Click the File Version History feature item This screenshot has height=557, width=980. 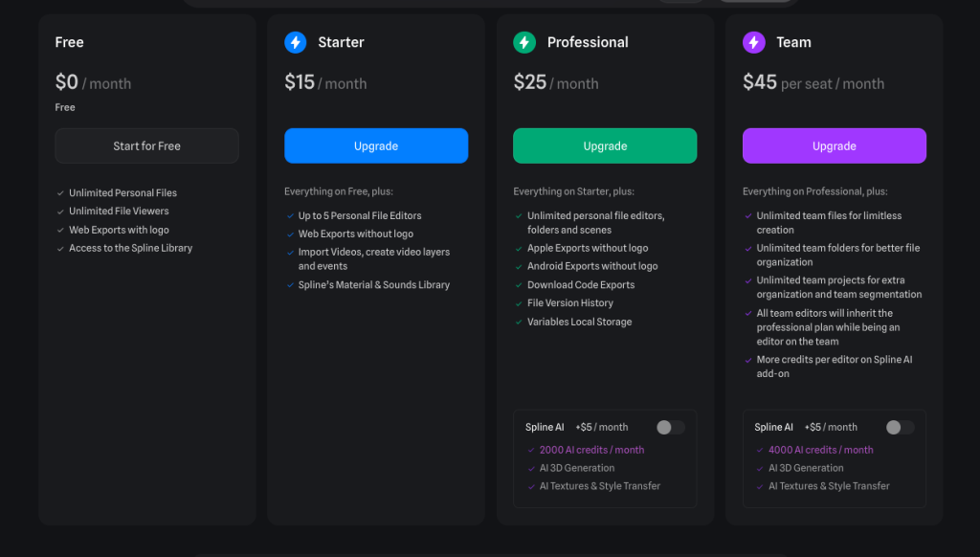(x=570, y=303)
